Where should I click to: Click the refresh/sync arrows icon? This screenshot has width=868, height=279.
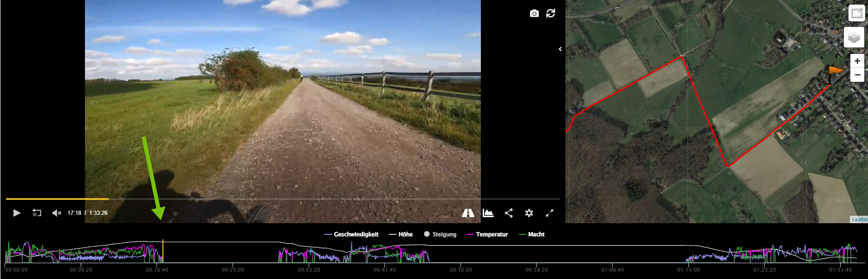click(x=551, y=13)
